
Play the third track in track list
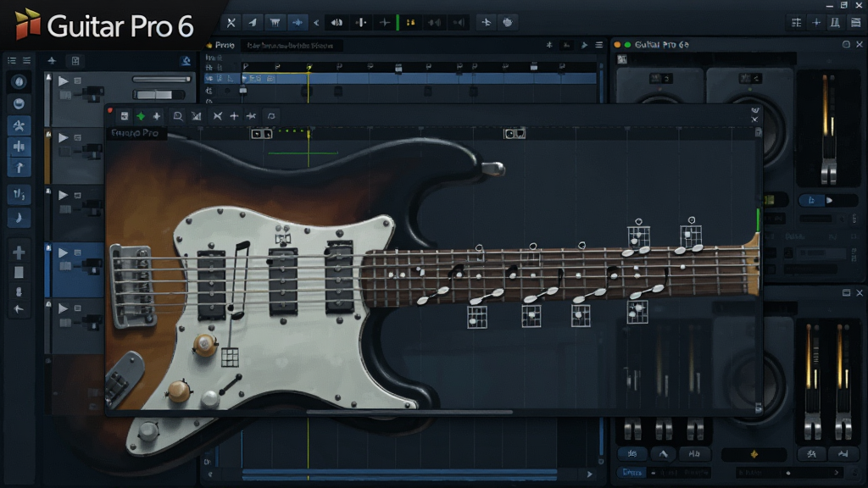coord(63,195)
